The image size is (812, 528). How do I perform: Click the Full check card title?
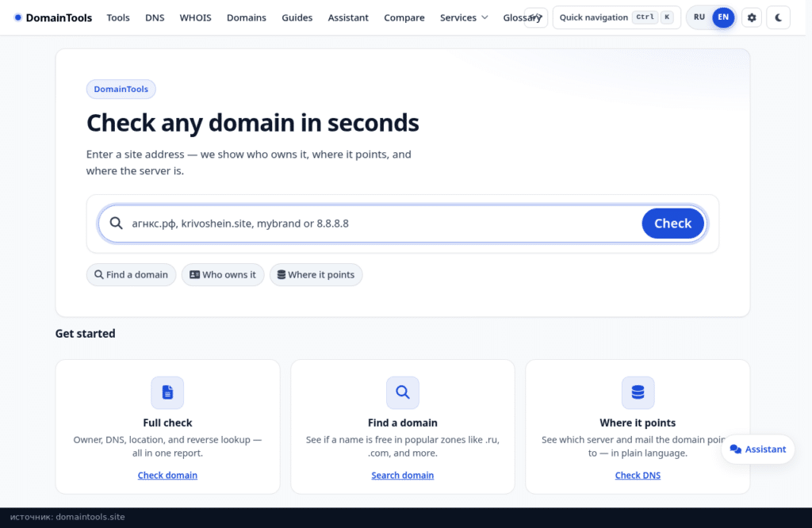167,423
